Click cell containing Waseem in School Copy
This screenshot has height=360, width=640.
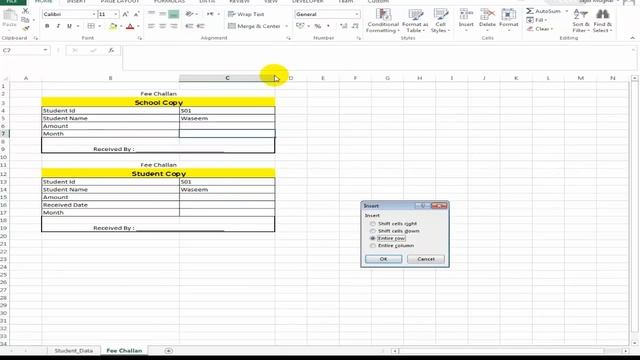tap(227, 118)
